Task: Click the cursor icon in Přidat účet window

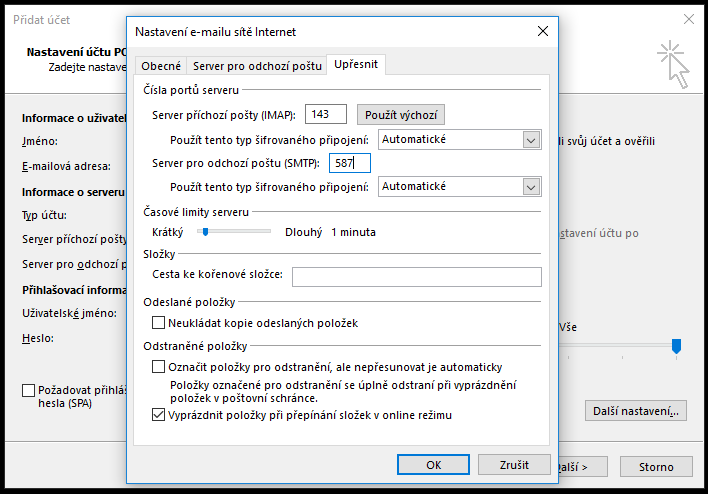Action: [x=673, y=65]
